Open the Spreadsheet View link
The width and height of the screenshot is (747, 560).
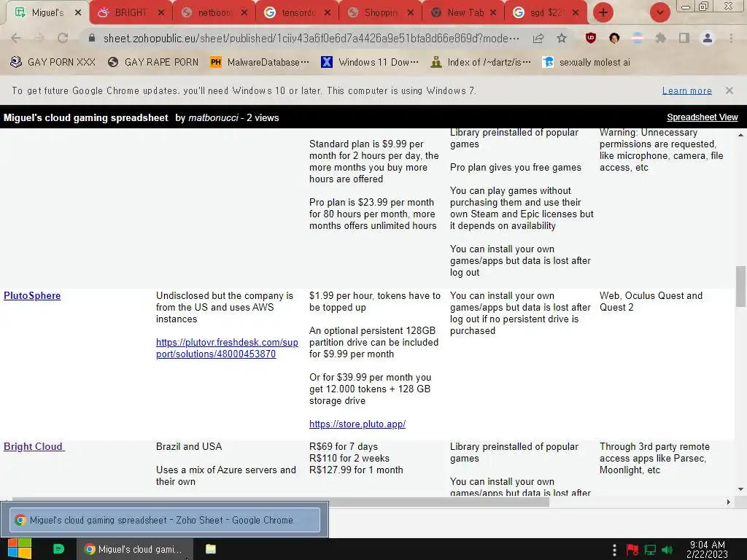pos(703,117)
